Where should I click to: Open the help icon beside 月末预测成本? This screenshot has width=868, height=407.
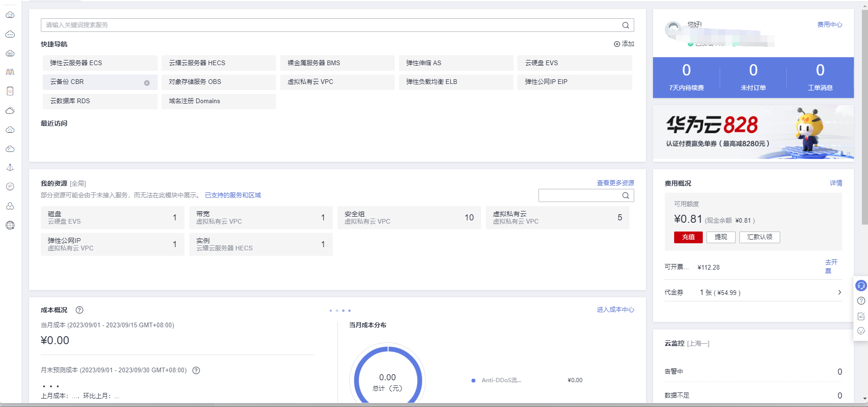pyautogui.click(x=196, y=370)
